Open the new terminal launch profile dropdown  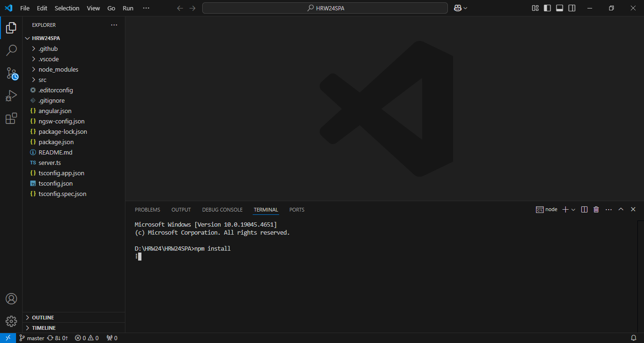(573, 210)
